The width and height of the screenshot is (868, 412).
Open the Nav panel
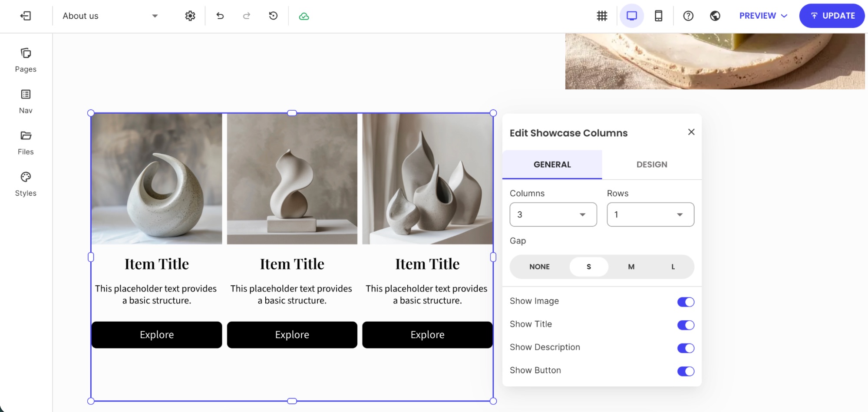click(x=26, y=102)
